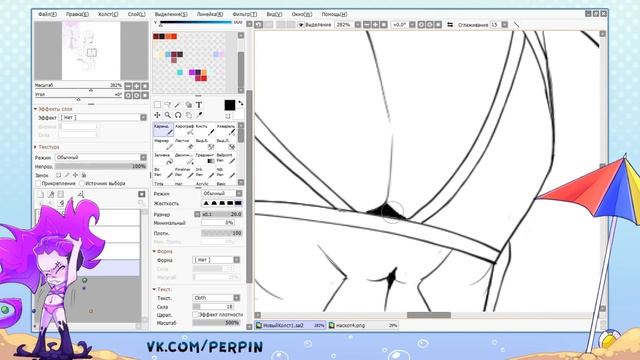Open the Правка menu

[x=77, y=14]
